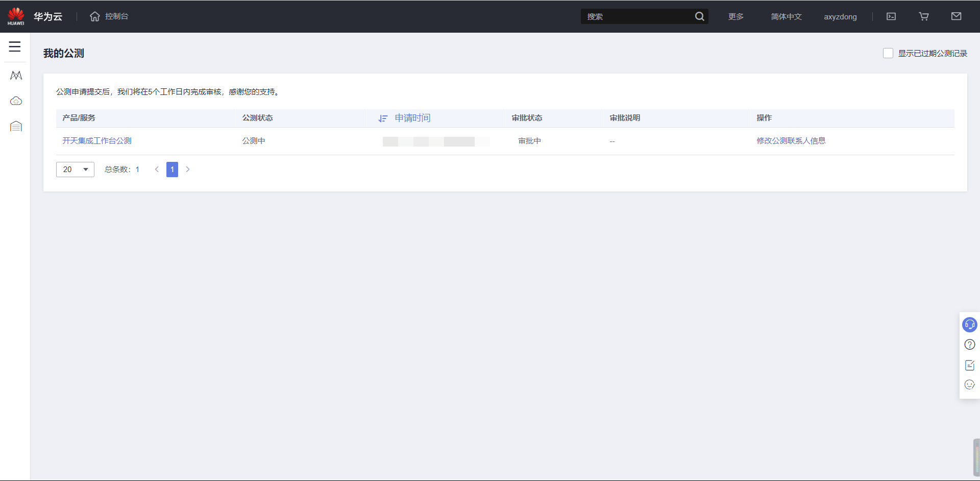Go to next page arrow
Image resolution: width=980 pixels, height=481 pixels.
[x=188, y=170]
